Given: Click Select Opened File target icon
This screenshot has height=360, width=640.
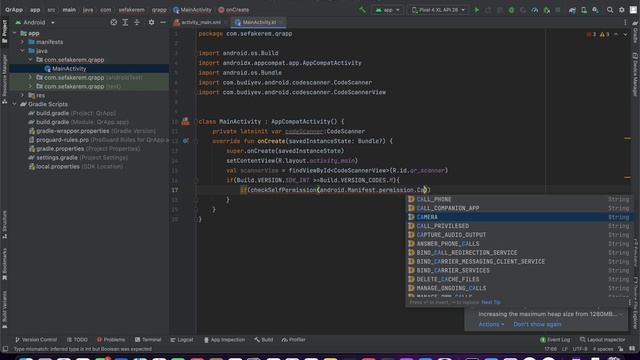Looking at the screenshot, I should click(113, 22).
